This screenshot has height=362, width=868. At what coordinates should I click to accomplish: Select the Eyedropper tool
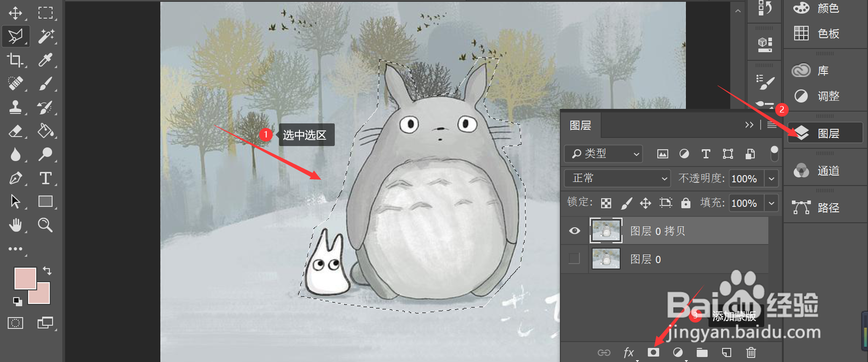click(45, 60)
